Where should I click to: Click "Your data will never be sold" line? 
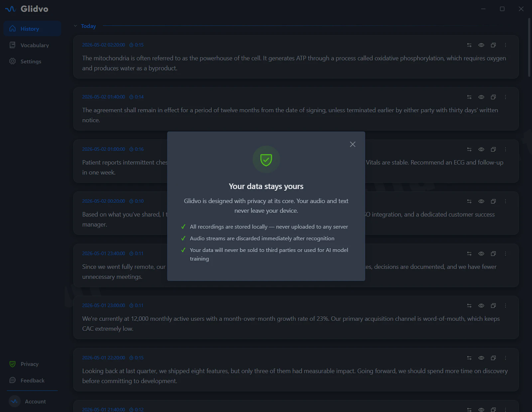(269, 254)
